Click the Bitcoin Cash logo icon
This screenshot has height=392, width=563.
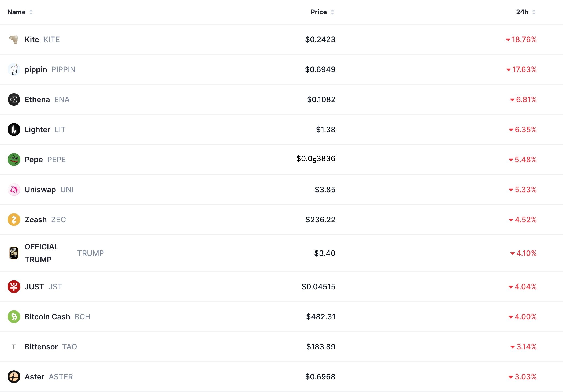point(14,317)
